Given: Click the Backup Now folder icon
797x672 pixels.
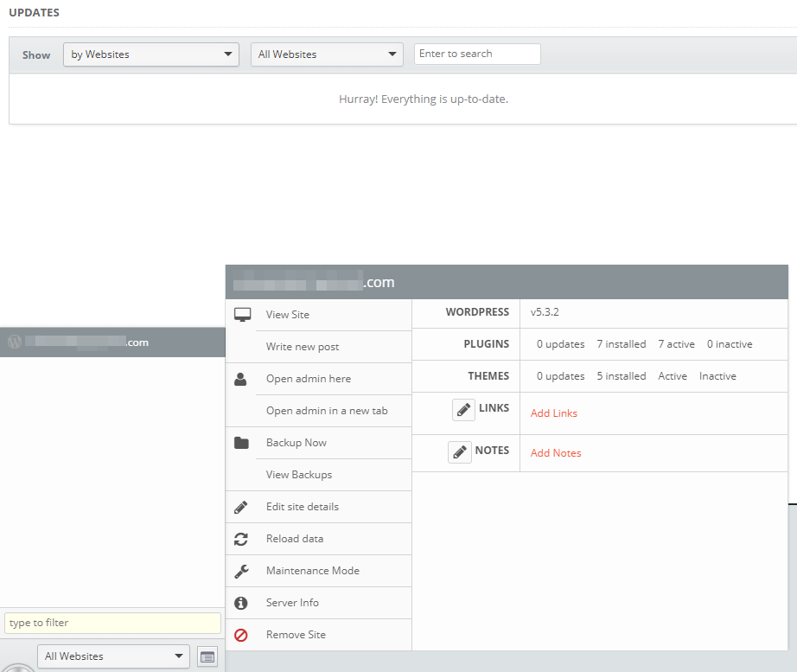Looking at the screenshot, I should click(242, 442).
